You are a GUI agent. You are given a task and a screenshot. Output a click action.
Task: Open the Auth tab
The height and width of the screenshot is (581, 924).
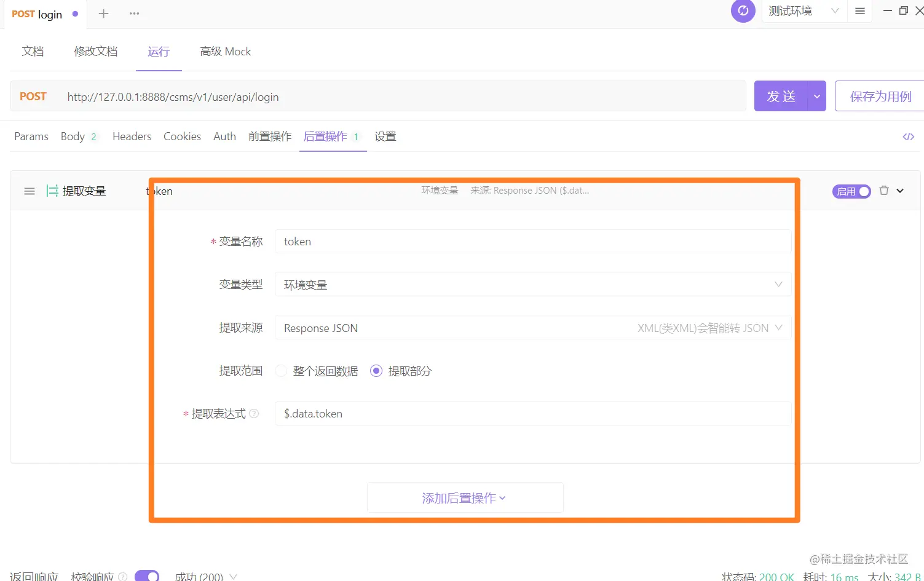[224, 136]
